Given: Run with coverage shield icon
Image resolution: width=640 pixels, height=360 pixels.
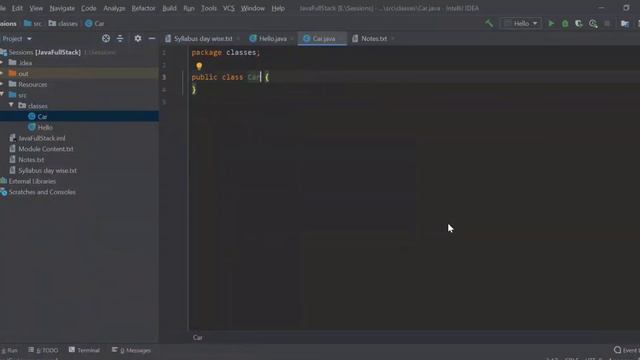Looking at the screenshot, I should (x=578, y=24).
